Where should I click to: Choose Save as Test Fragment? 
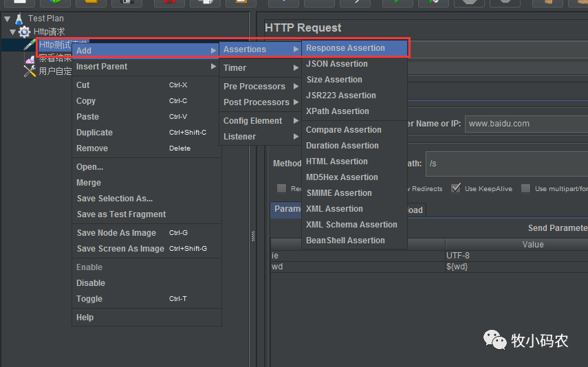point(146,214)
